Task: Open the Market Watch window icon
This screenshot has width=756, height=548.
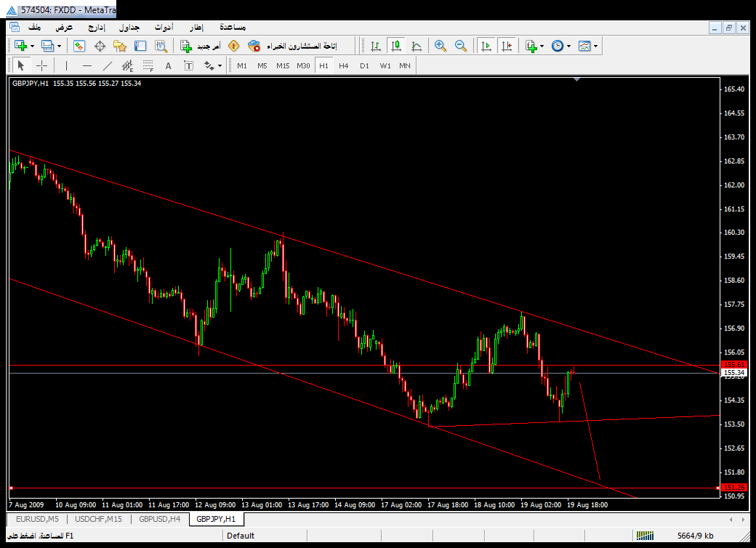Action: point(79,46)
